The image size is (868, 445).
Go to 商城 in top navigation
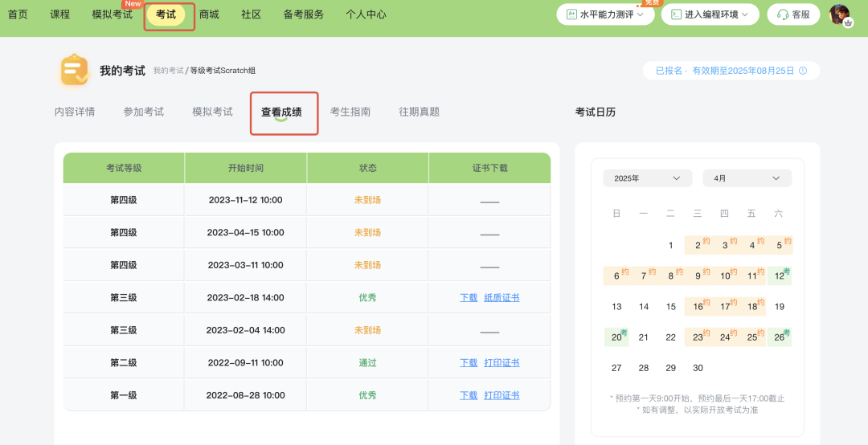[209, 14]
